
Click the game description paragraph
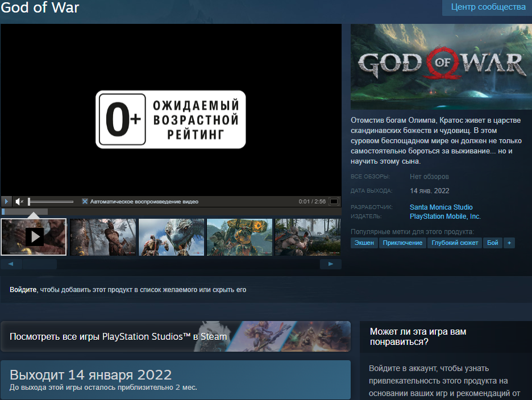coord(436,140)
